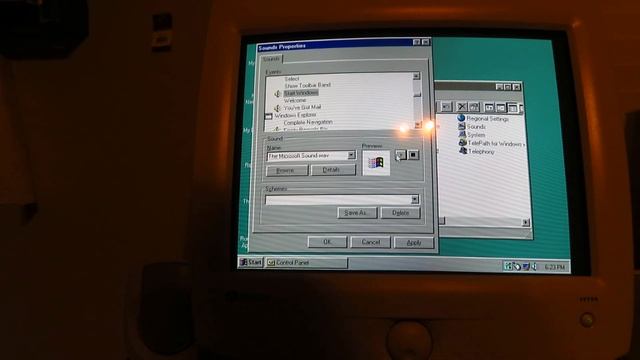This screenshot has height=360, width=640.
Task: Select the "Show Toolbar Band" event
Action: [307, 85]
